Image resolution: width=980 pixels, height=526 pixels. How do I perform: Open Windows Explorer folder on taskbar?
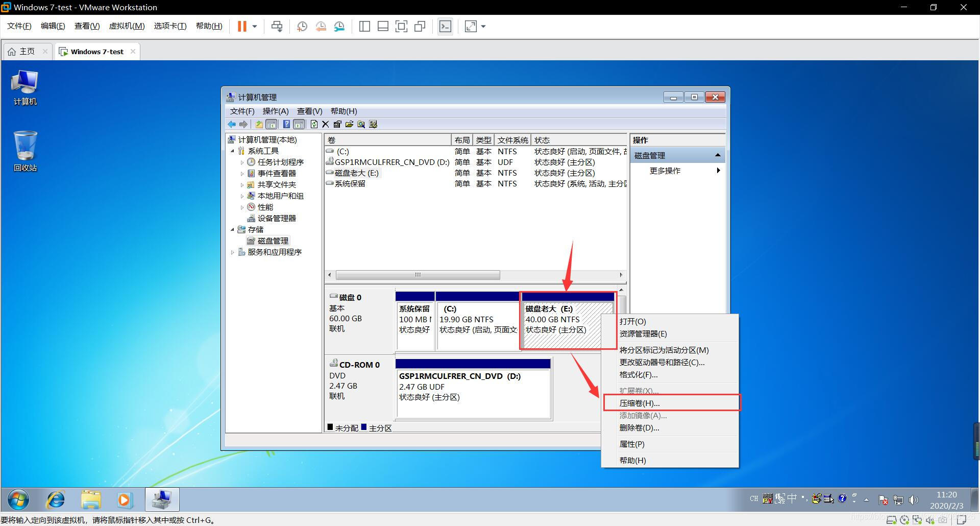coord(91,499)
